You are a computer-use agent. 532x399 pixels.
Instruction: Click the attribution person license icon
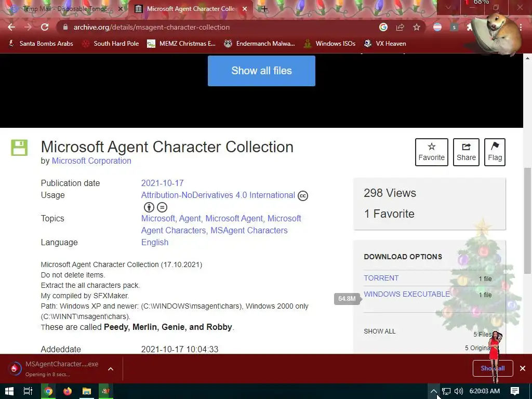(149, 207)
